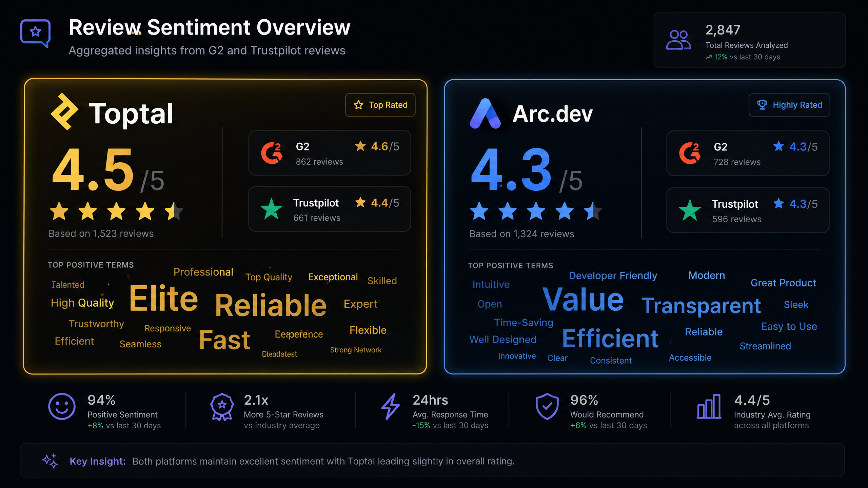Click the 4.4/5 Industry Avg. Rating value
This screenshot has width=868, height=488.
pyautogui.click(x=752, y=400)
